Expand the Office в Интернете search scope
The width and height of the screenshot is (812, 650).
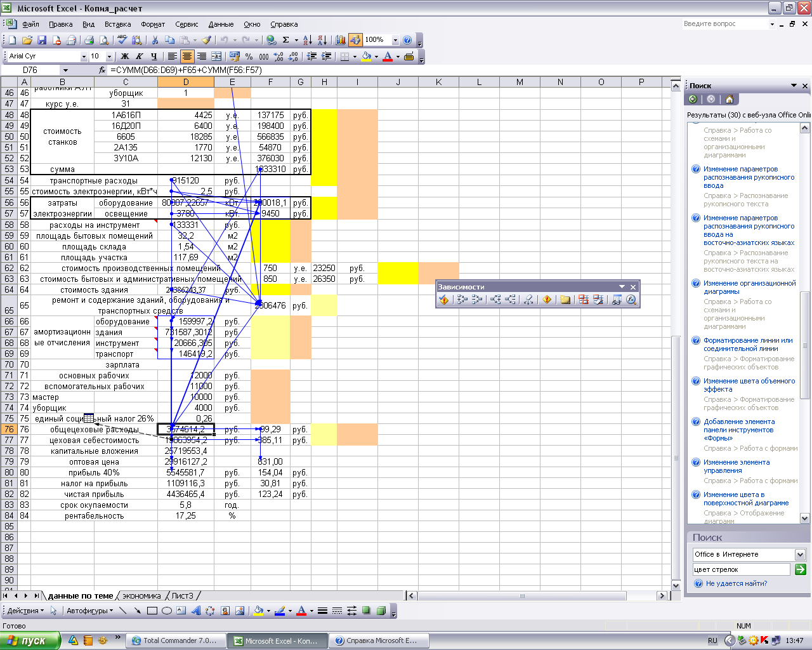tap(800, 554)
